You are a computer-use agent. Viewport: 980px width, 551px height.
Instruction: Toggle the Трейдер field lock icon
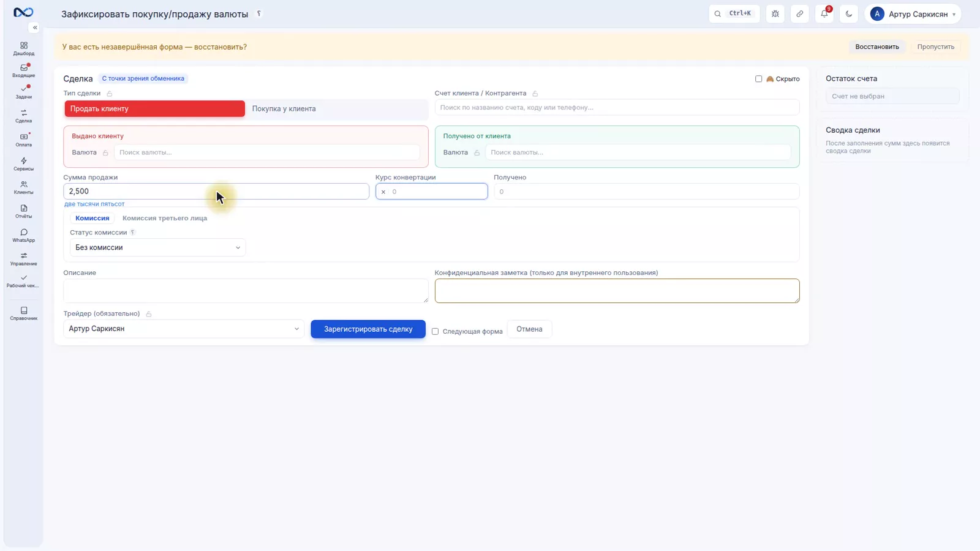point(149,314)
